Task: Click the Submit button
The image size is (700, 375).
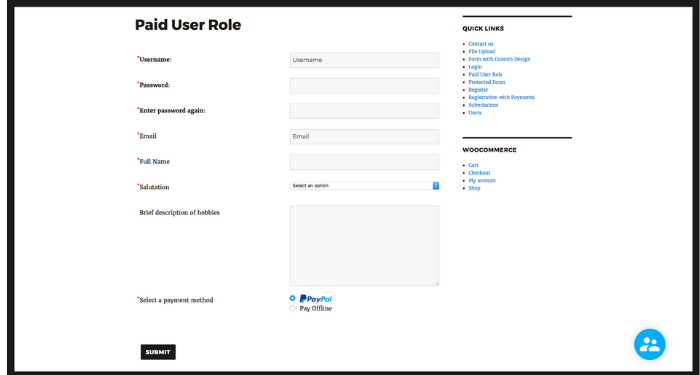Action: (x=158, y=352)
